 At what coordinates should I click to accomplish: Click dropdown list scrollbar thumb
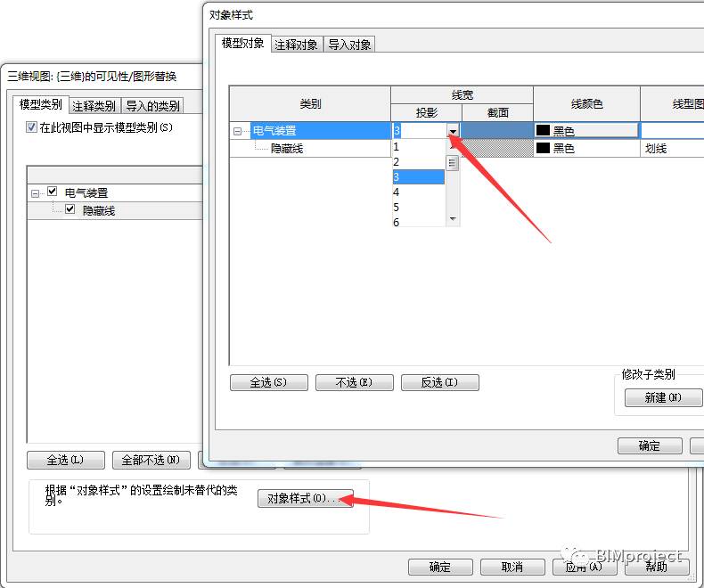point(453,163)
